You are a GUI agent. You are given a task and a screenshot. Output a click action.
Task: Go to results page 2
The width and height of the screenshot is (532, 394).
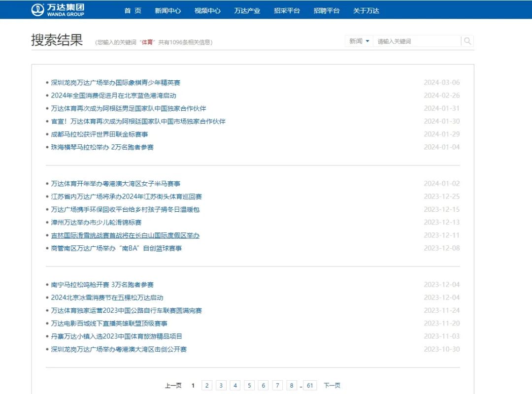click(207, 386)
